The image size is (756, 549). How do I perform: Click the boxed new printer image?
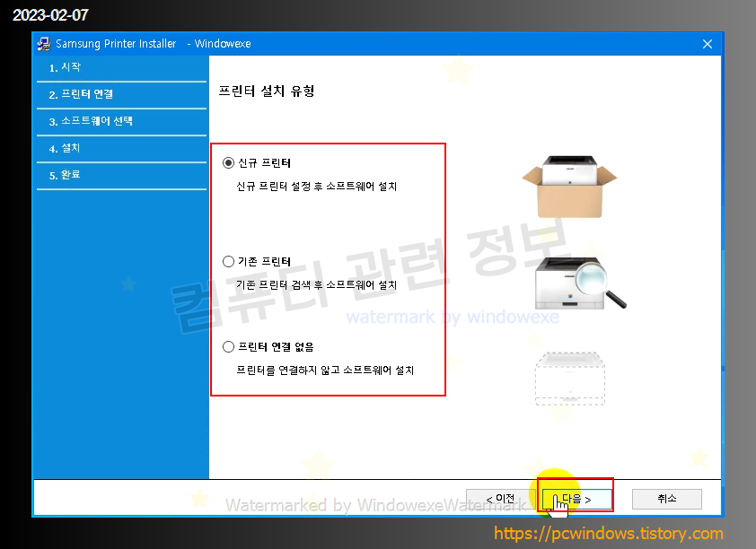[569, 186]
